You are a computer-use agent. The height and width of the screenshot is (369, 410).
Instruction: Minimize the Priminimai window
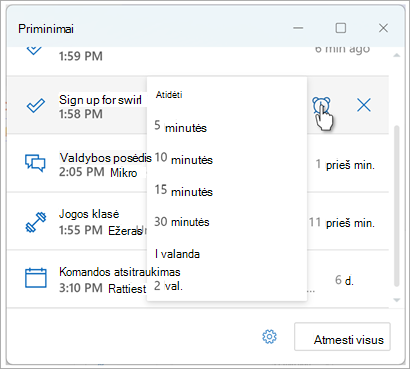(298, 28)
